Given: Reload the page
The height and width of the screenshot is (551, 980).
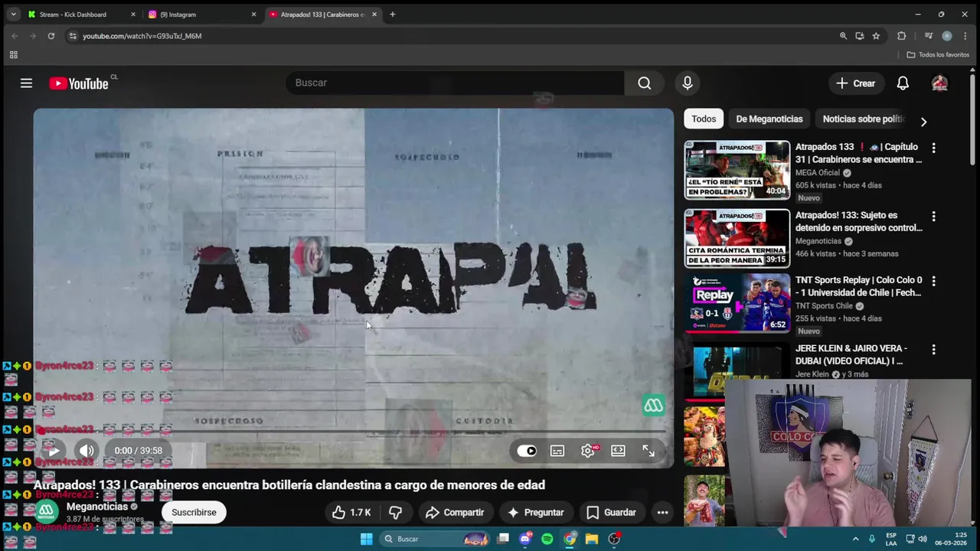Looking at the screenshot, I should click(51, 36).
